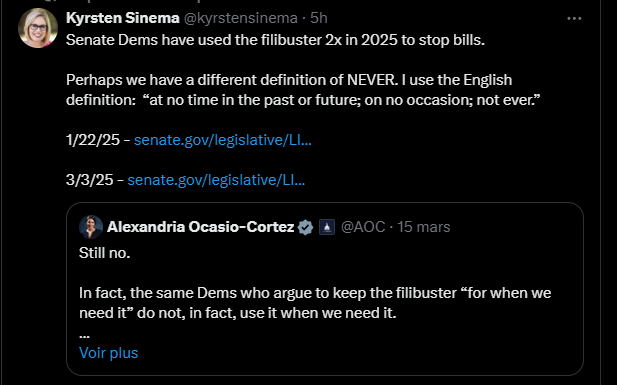The image size is (617, 385).
Task: Open the senate.gov link dated 3/3/25
Action: click(x=216, y=180)
